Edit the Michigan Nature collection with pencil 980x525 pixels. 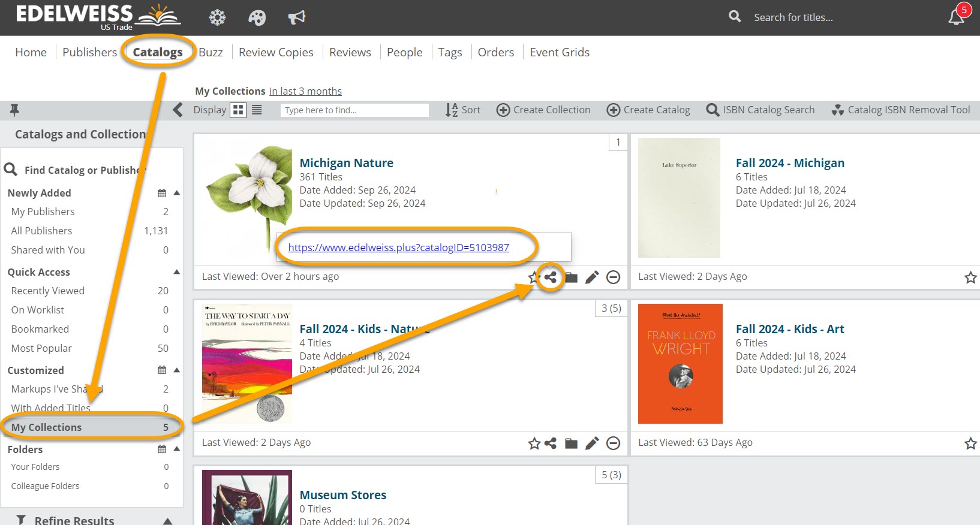(x=592, y=277)
